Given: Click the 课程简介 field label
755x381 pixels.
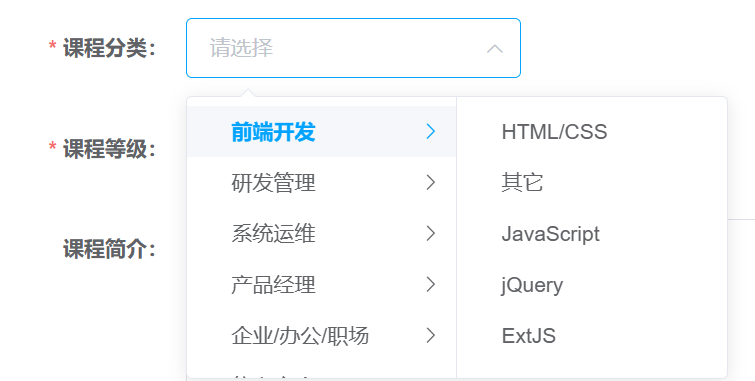Looking at the screenshot, I should pyautogui.click(x=109, y=249).
